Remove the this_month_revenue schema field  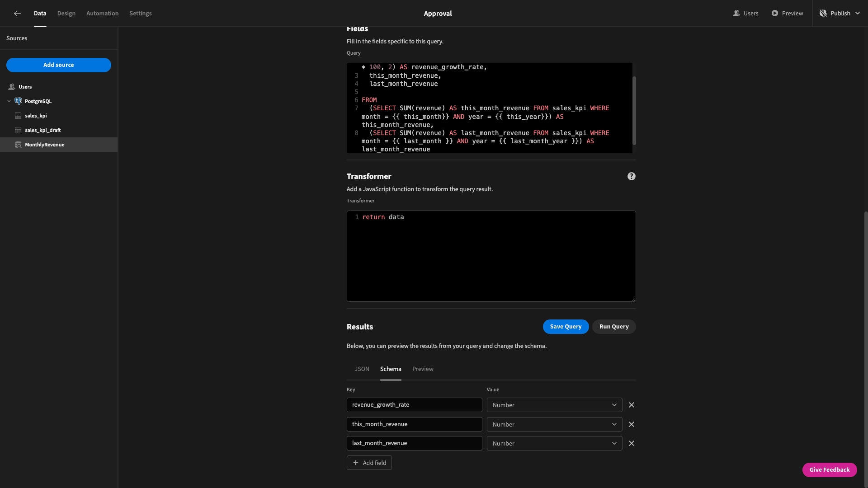point(632,425)
